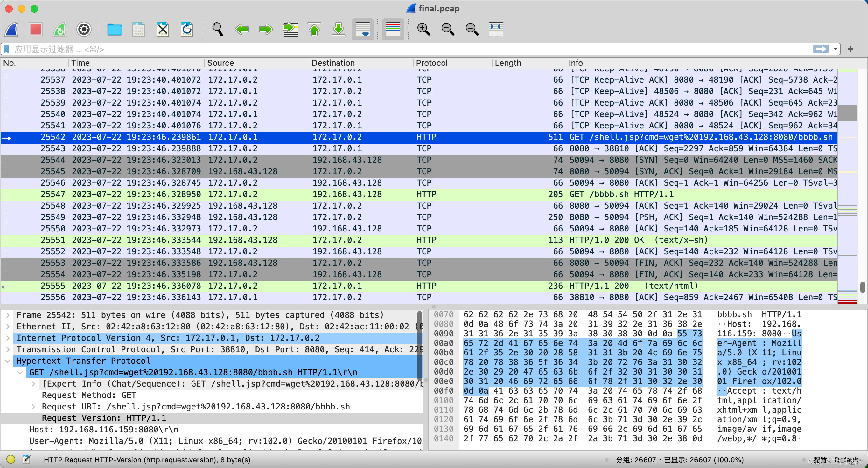The image size is (868, 468).
Task: Toggle packet list colorization
Action: click(393, 29)
